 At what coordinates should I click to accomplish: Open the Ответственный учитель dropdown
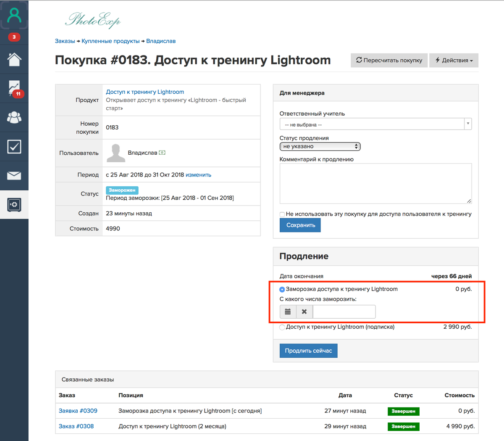(375, 124)
